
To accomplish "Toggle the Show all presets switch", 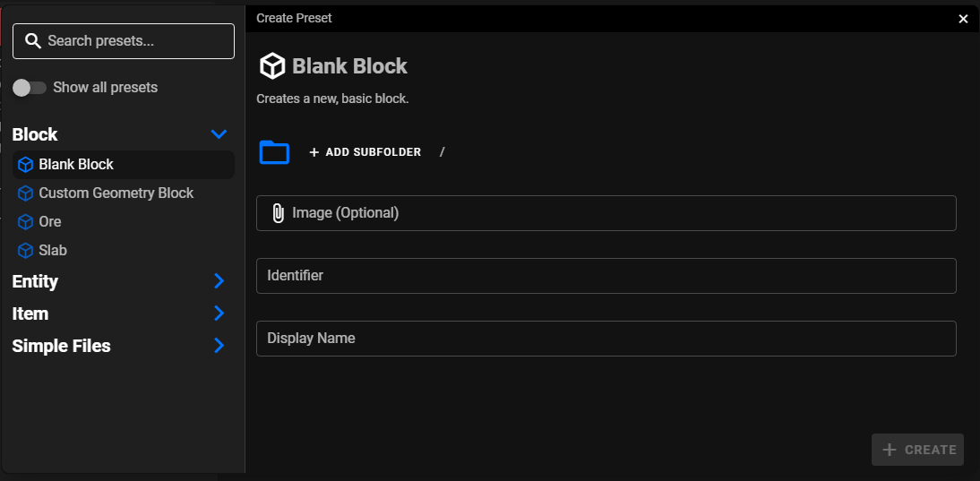I will click(30, 88).
